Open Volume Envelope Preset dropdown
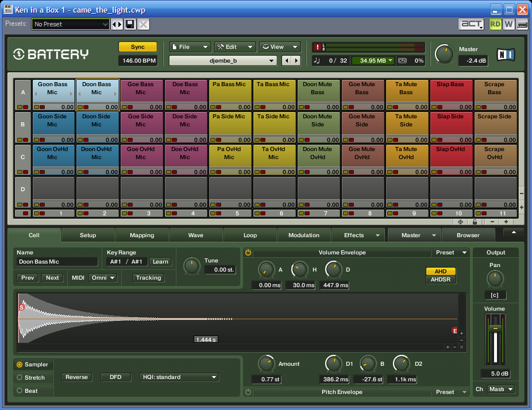 click(x=451, y=252)
